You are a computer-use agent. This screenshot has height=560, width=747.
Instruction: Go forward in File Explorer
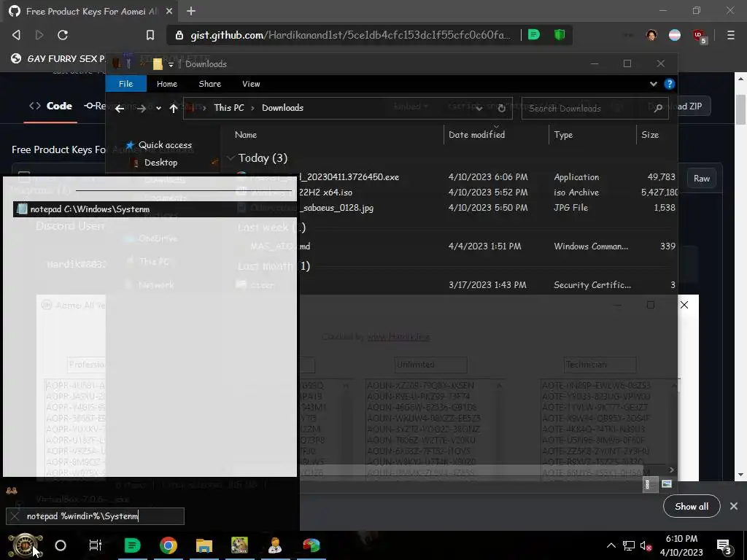point(141,109)
